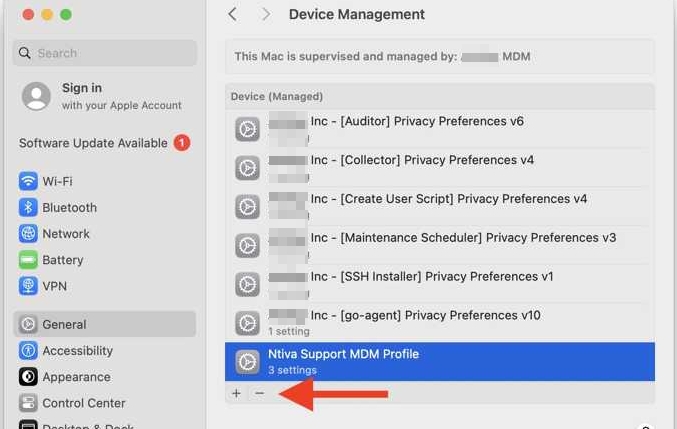Add a profile with the plus button
This screenshot has width=677, height=429.
click(x=236, y=393)
